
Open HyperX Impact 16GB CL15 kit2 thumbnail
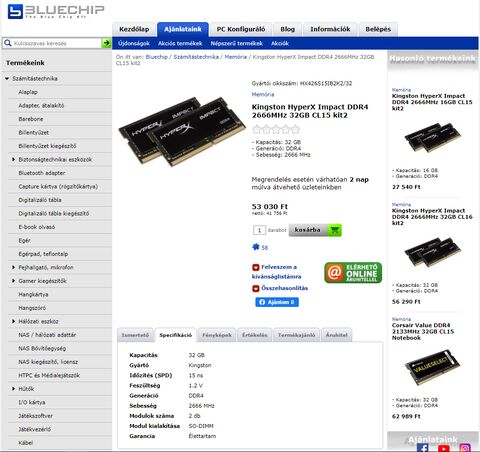click(x=432, y=137)
